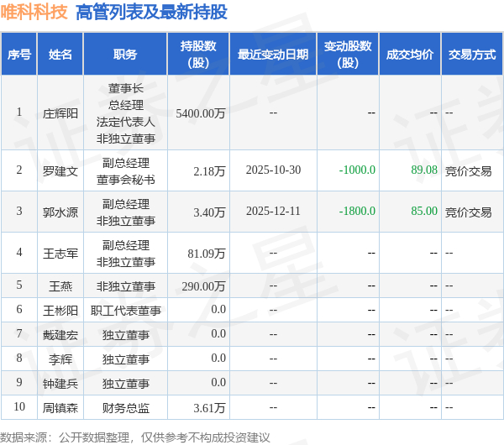Click the date 2025-10-30

pyautogui.click(x=273, y=170)
